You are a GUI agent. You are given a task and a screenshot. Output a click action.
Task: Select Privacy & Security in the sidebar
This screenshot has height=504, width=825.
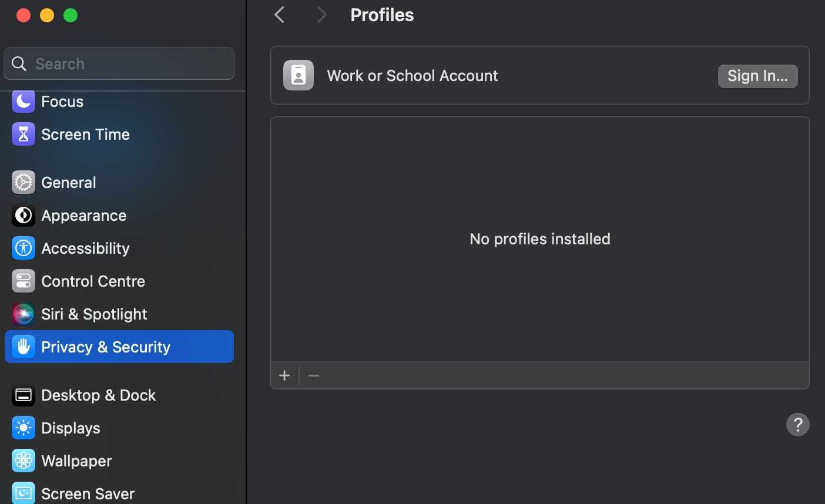click(x=119, y=347)
